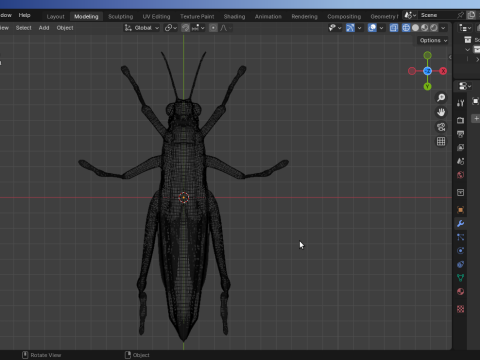This screenshot has height=360, width=480.
Task: Open the Help menu
Action: (24, 15)
